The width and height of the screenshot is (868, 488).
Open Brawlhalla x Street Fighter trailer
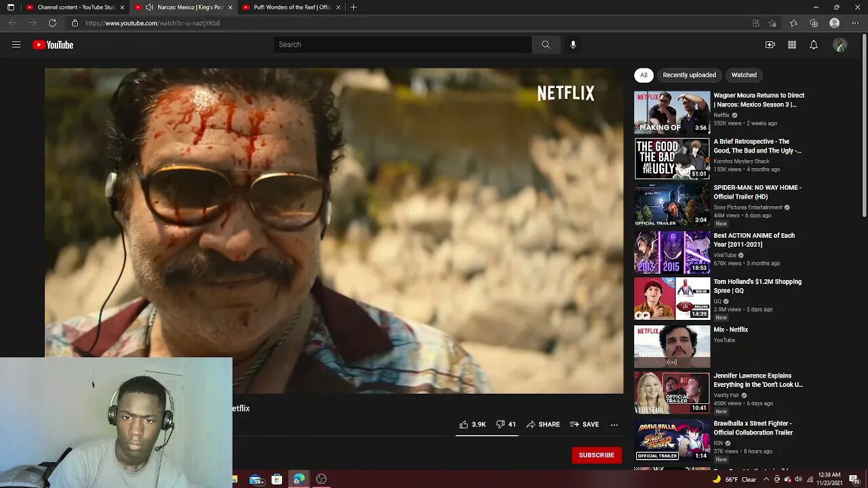pyautogui.click(x=753, y=428)
